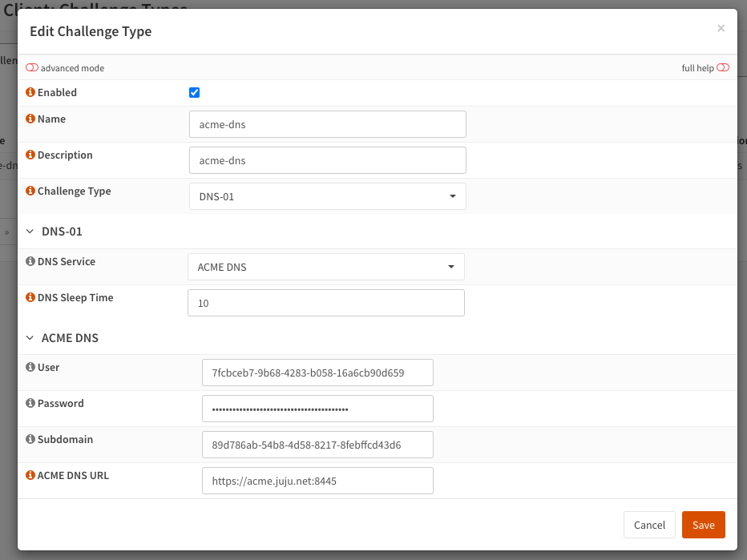Click the Save button
The width and height of the screenshot is (747, 560).
point(704,525)
